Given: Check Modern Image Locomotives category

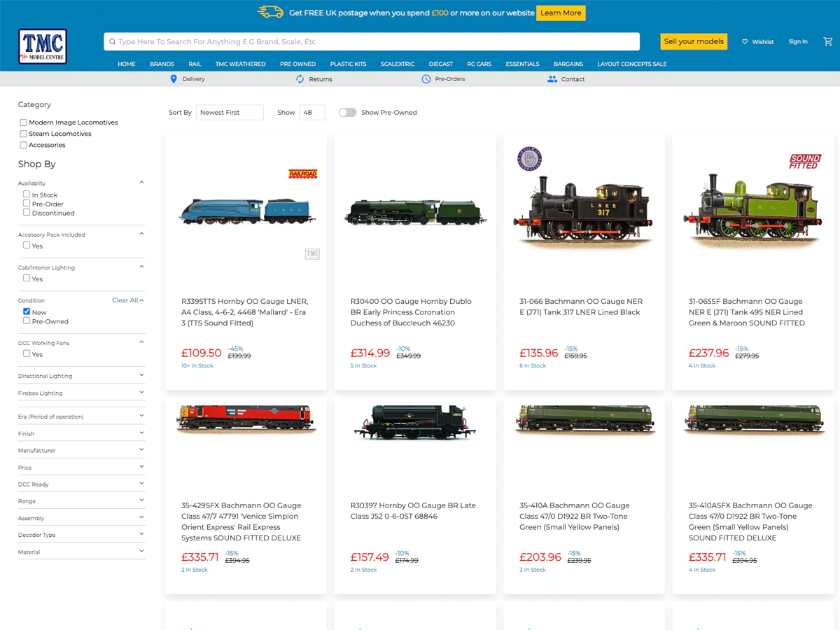Looking at the screenshot, I should (23, 122).
